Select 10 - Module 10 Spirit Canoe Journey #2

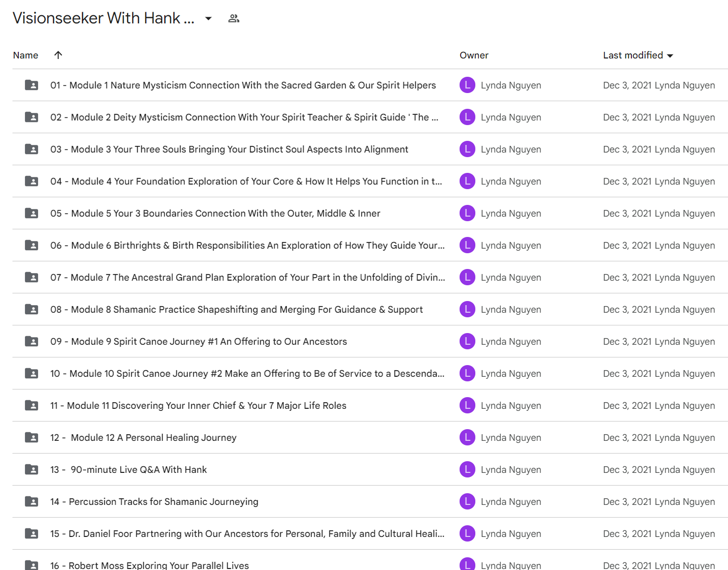click(248, 373)
